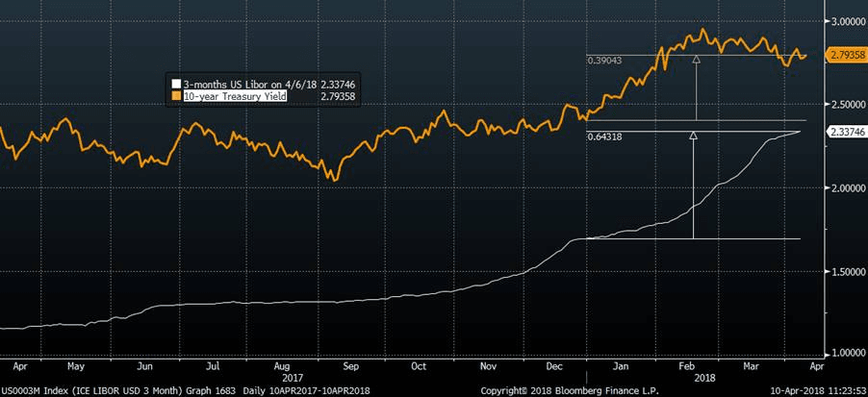Screen dimensions: 868x397
Task: Click the 1.50000 y-axis label
Action: pos(845,272)
